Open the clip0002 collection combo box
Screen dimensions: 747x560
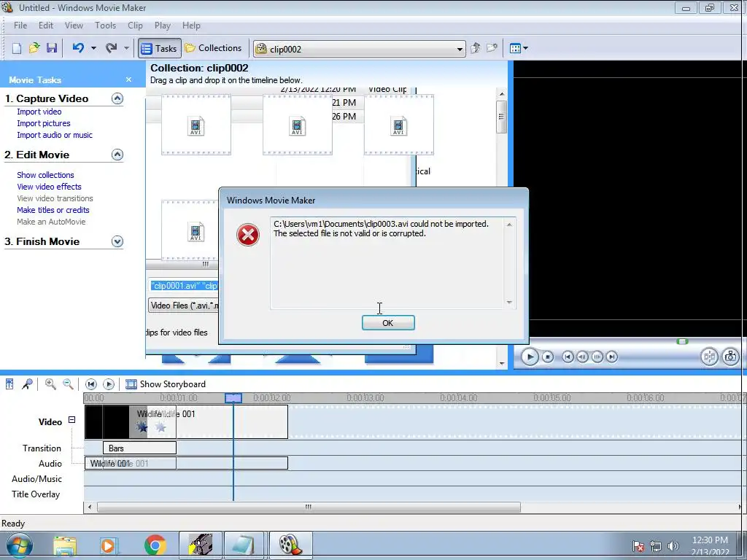(360, 49)
